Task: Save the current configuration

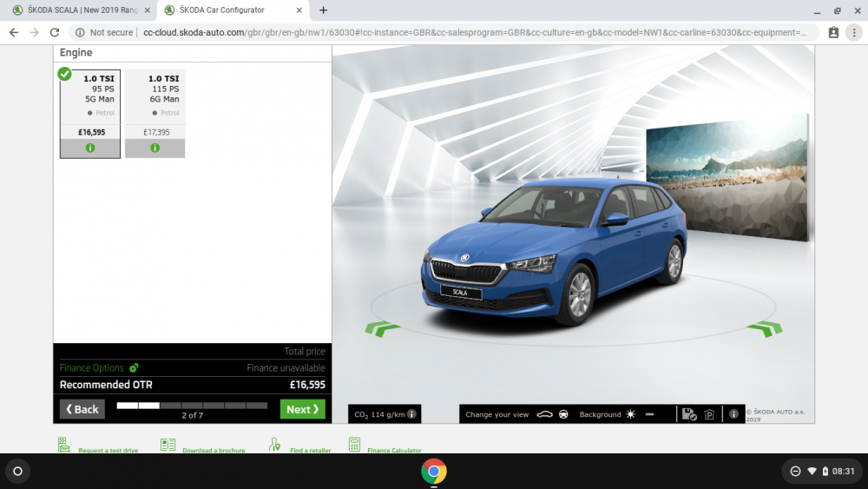Action: pos(688,414)
